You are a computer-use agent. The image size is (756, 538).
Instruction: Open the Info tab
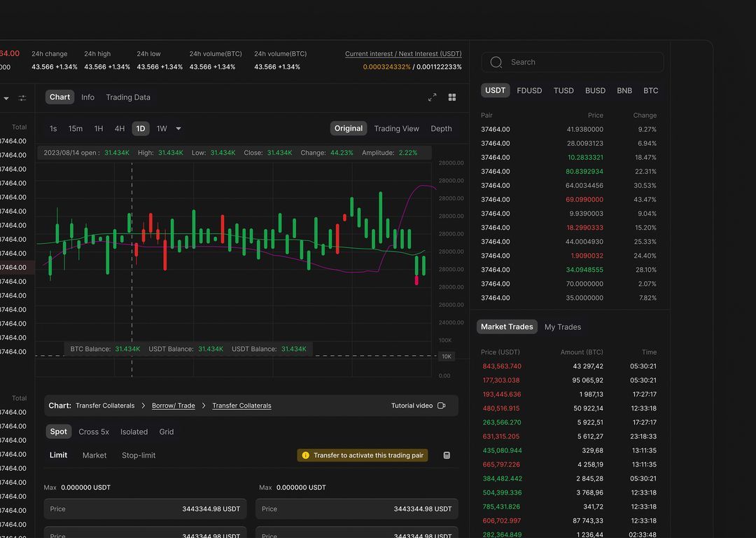tap(87, 97)
